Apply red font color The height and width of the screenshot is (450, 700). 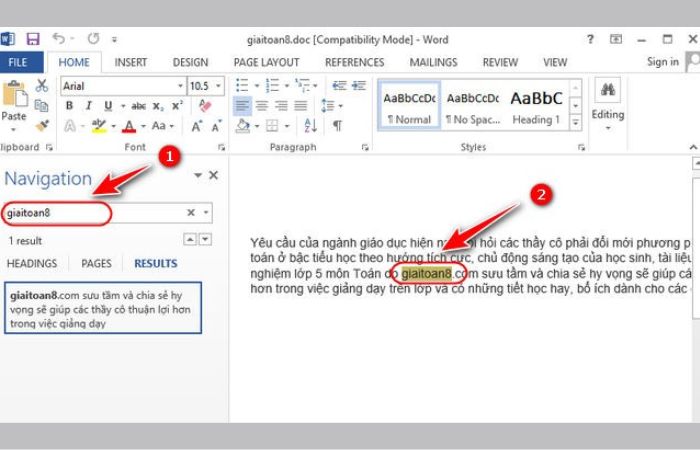129,126
